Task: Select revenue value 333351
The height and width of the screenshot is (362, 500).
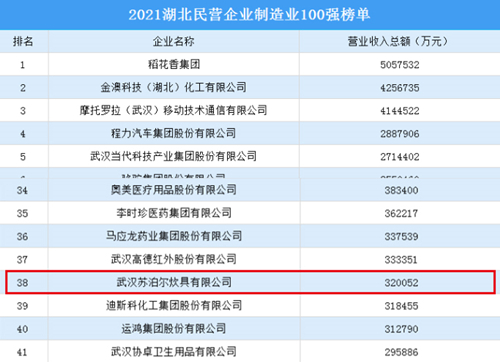Action: pos(401,259)
